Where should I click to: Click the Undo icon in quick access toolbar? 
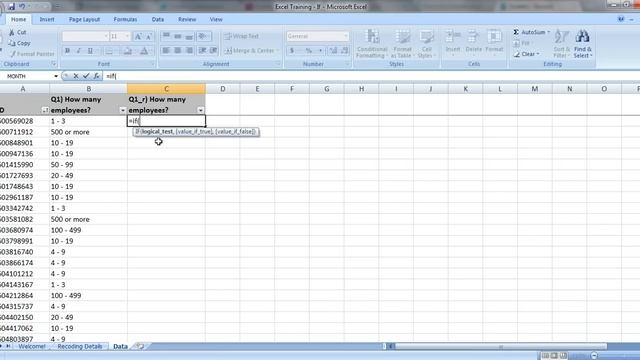coord(22,7)
